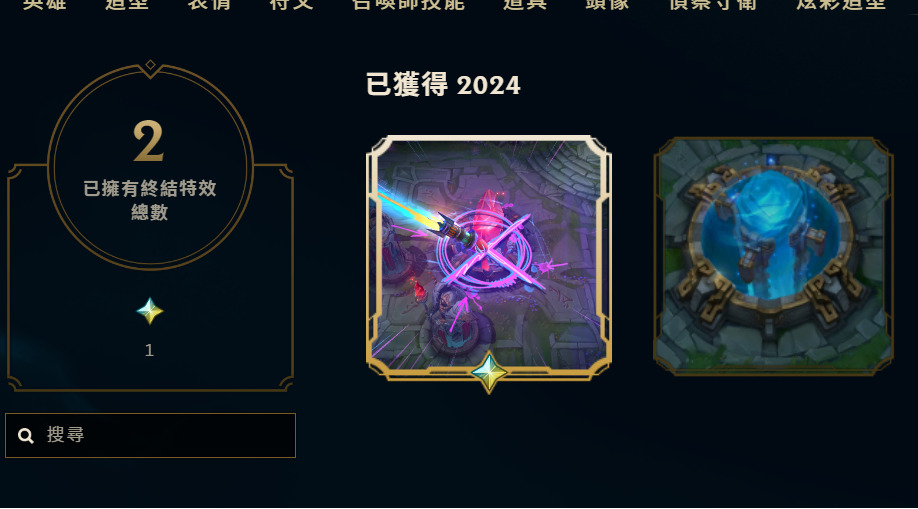918x509 pixels.
Task: Click the star gem badge on the pink finisher card
Action: [x=489, y=372]
